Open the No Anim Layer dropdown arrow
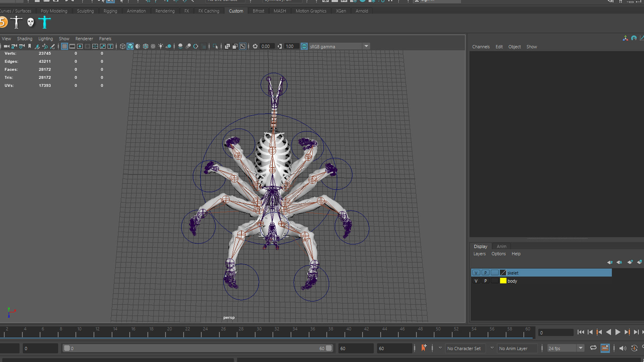The width and height of the screenshot is (644, 362). pos(492,348)
